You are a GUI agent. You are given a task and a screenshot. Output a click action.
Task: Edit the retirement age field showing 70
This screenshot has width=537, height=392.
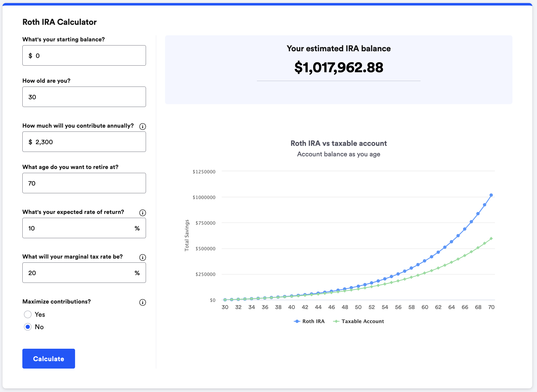point(84,183)
